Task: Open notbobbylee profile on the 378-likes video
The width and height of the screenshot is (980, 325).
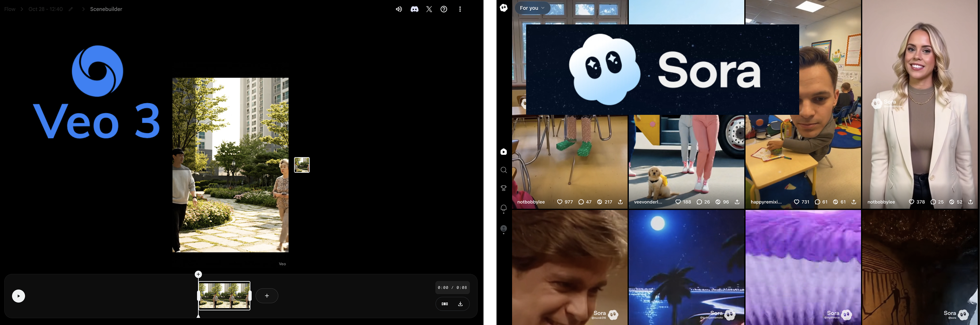Action: [x=881, y=202]
